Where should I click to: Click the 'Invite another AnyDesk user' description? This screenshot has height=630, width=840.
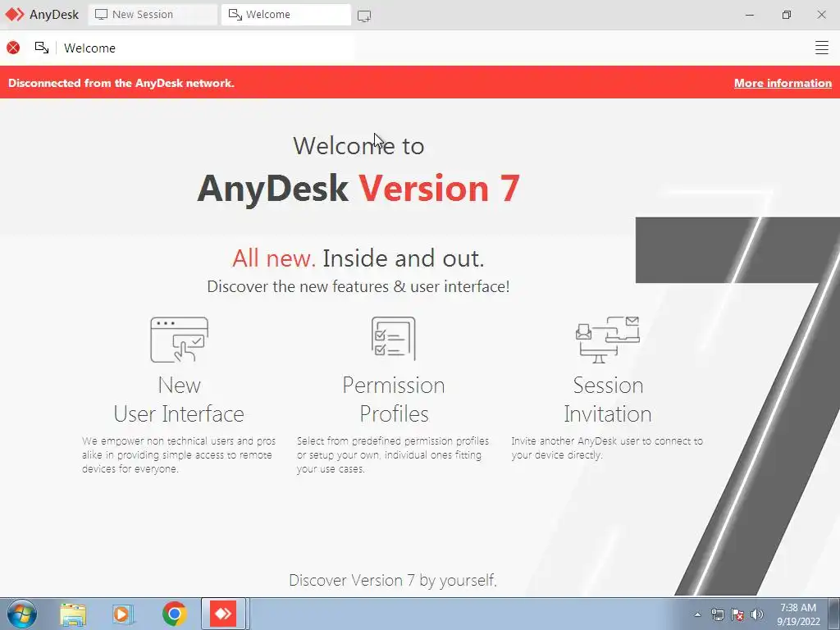click(607, 448)
